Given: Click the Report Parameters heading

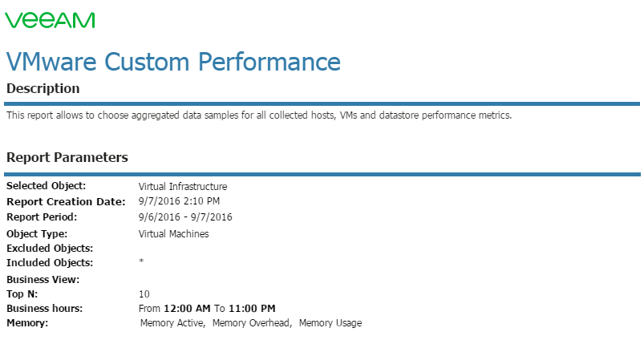Looking at the screenshot, I should click(67, 157).
